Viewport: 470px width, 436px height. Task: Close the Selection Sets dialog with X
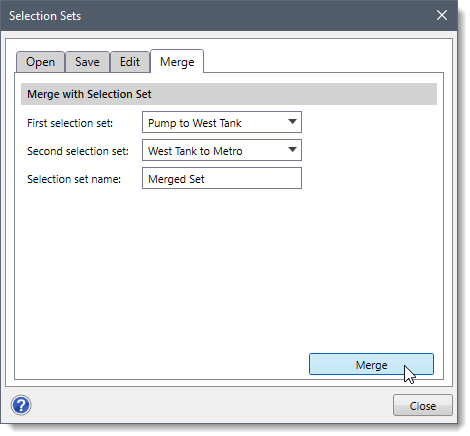coord(442,15)
